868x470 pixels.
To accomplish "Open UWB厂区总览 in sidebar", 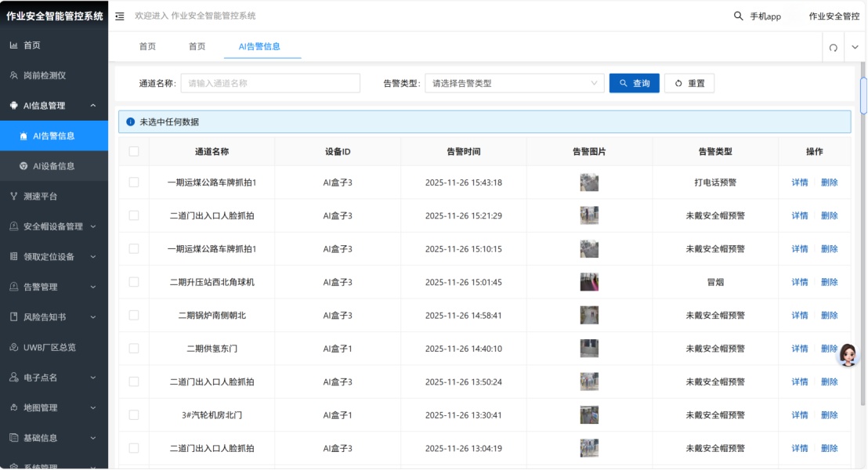I will pos(49,347).
